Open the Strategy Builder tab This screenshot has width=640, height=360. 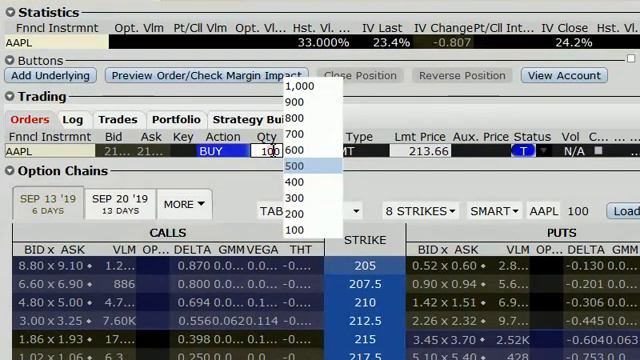tap(247, 120)
